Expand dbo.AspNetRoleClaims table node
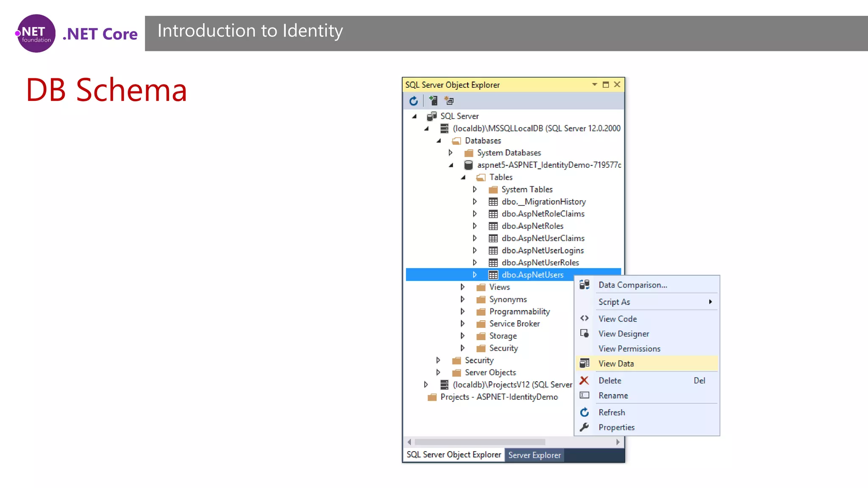The width and height of the screenshot is (868, 488). [475, 214]
